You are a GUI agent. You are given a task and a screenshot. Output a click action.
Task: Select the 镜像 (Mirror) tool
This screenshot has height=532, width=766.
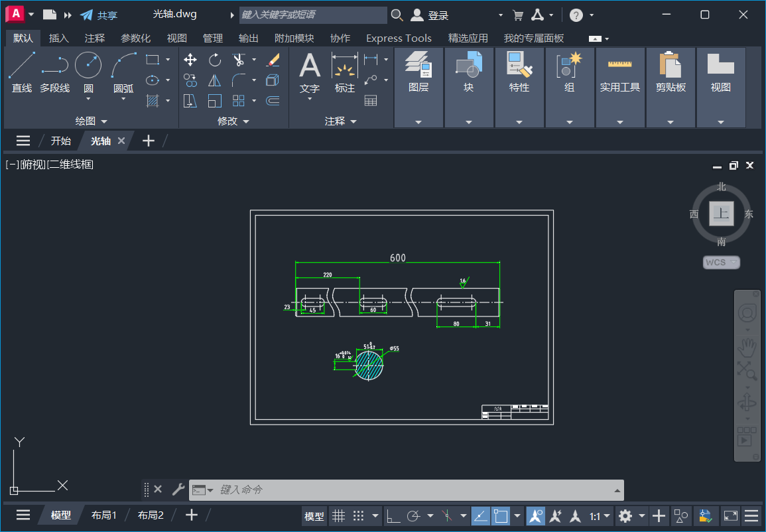(214, 80)
